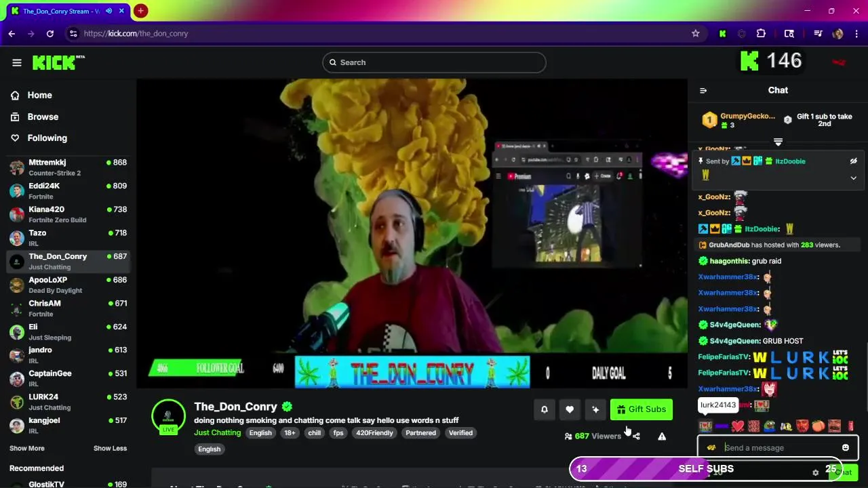Collapse the chat panel arrow icon
This screenshot has width=868, height=488.
coord(703,90)
